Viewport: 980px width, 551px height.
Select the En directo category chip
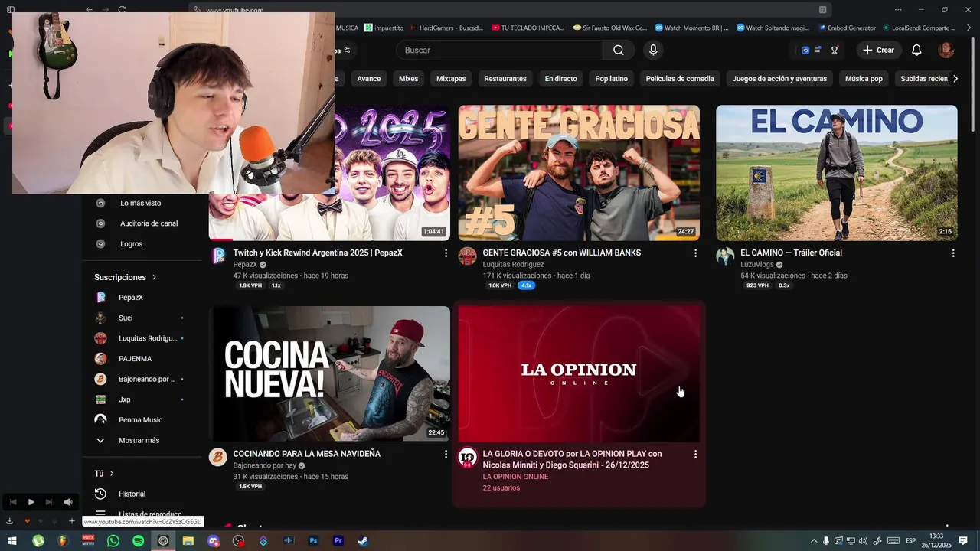pyautogui.click(x=560, y=79)
